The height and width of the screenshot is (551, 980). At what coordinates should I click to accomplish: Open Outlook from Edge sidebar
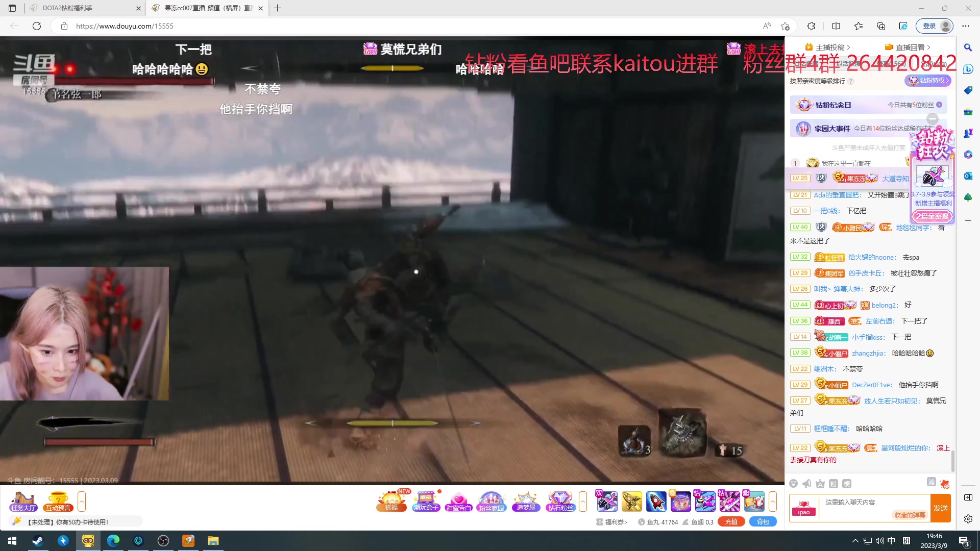(x=968, y=176)
